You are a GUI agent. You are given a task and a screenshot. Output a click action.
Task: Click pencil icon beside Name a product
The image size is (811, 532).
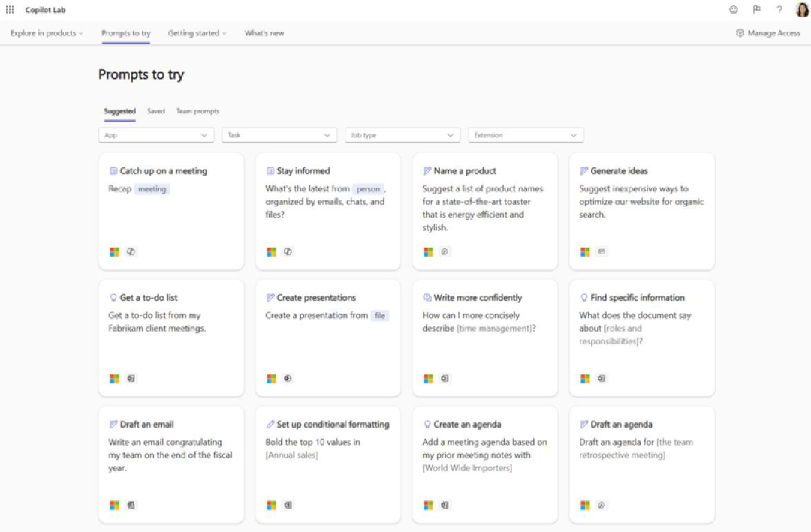[427, 170]
